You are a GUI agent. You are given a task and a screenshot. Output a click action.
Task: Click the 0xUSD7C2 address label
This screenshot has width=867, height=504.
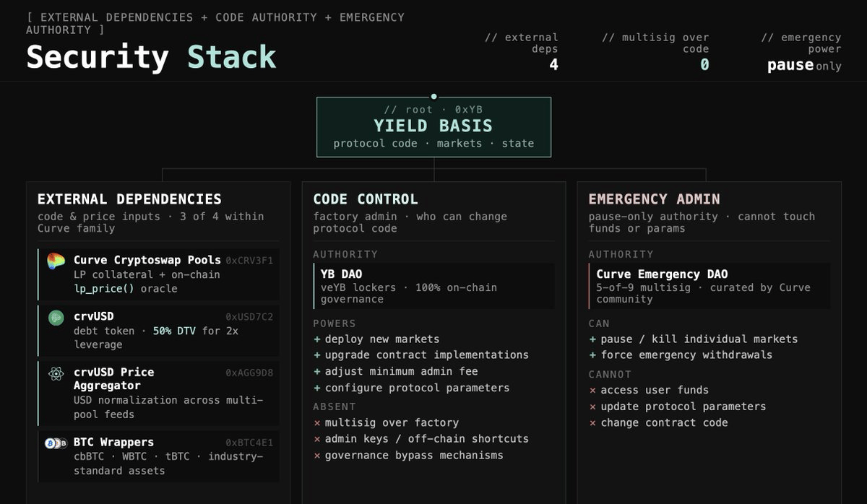[249, 316]
